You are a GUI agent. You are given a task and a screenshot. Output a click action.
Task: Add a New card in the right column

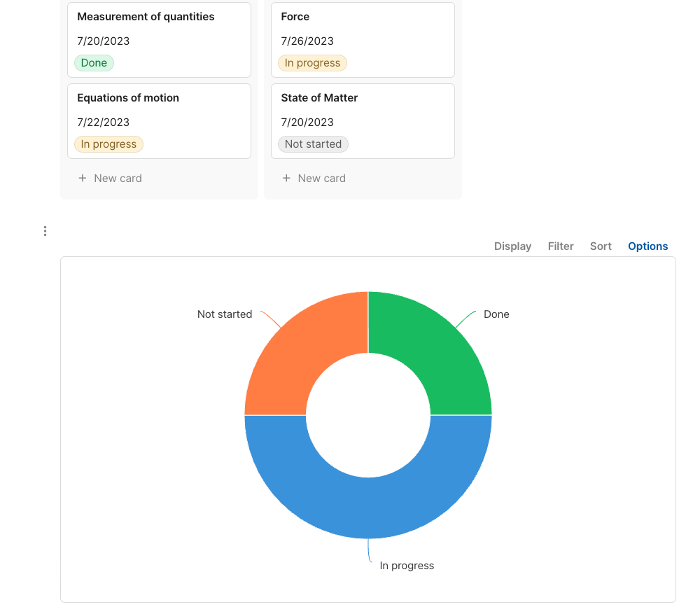point(314,178)
